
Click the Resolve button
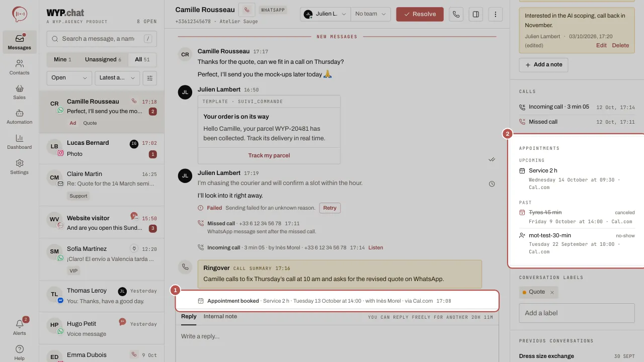[x=420, y=14]
